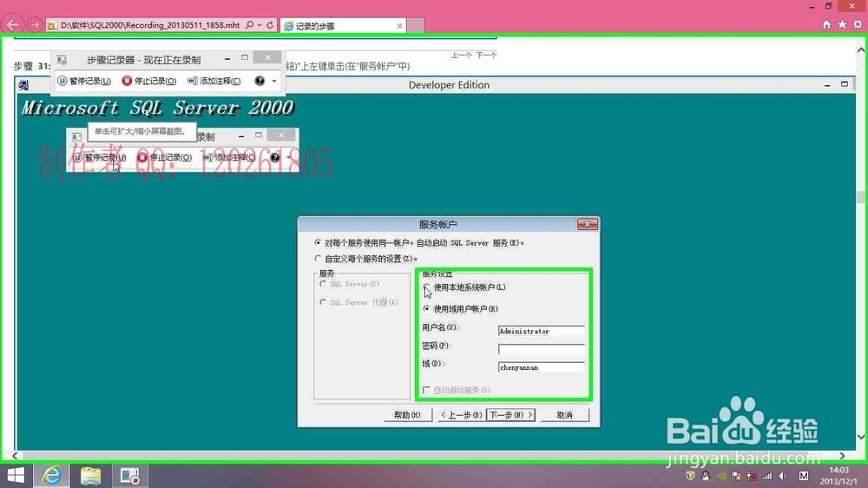This screenshot has width=868, height=488.
Task: Click 下一步 button in 服务帐户 dialog
Action: [510, 415]
